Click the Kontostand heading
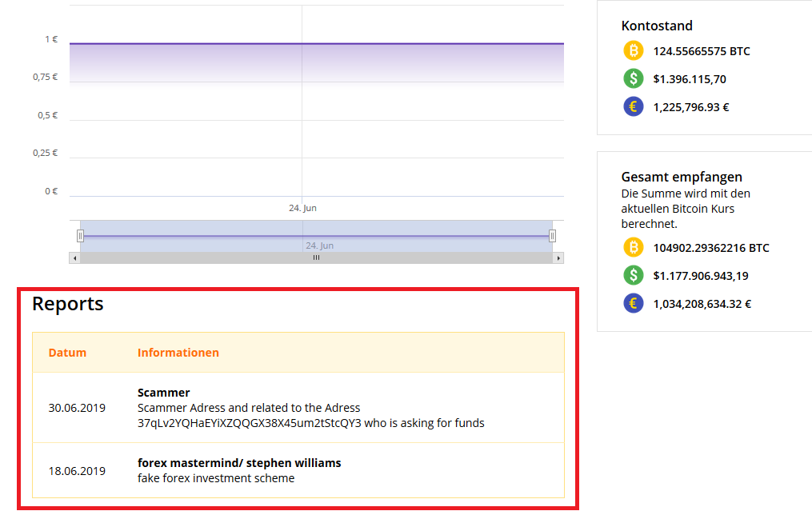 click(657, 26)
